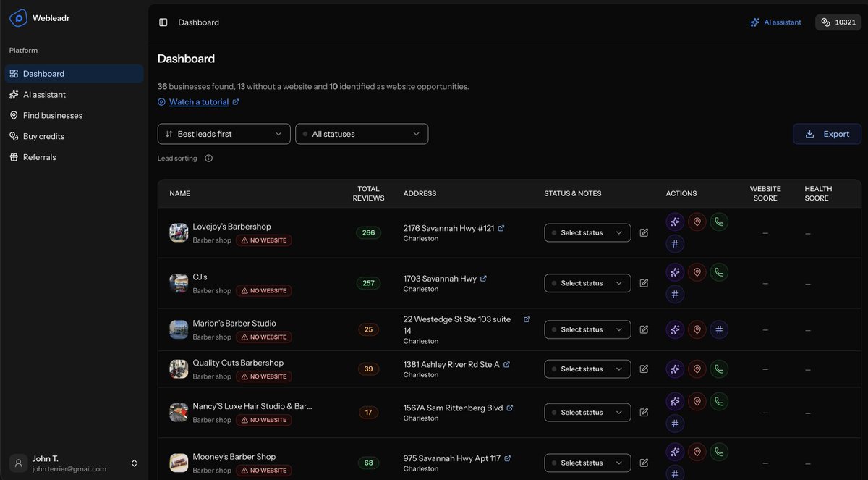Open the All statuses filter dropdown

[x=362, y=134]
